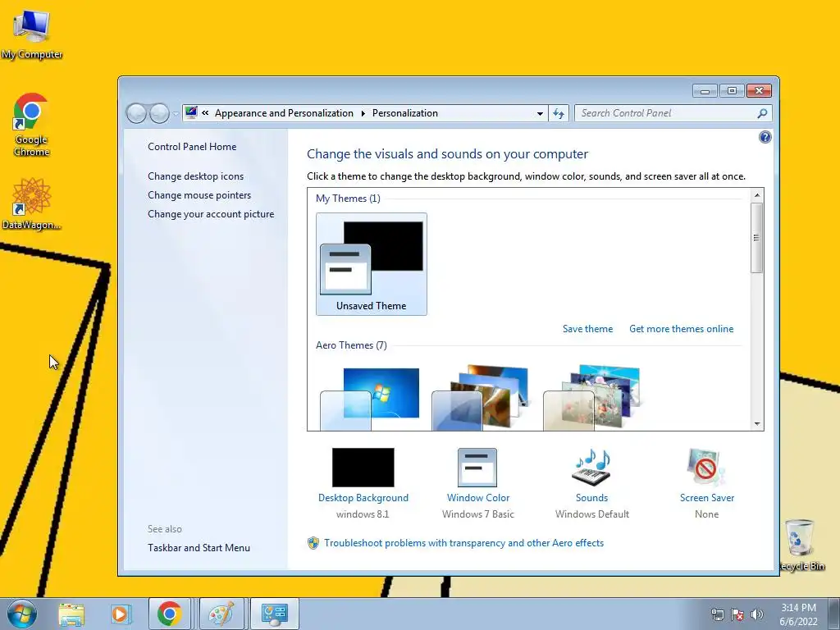Select the third Aero theme with characters

click(x=592, y=397)
